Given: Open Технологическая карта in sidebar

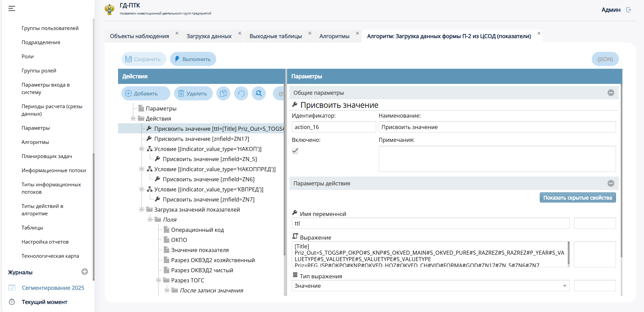Looking at the screenshot, I should 50,256.
